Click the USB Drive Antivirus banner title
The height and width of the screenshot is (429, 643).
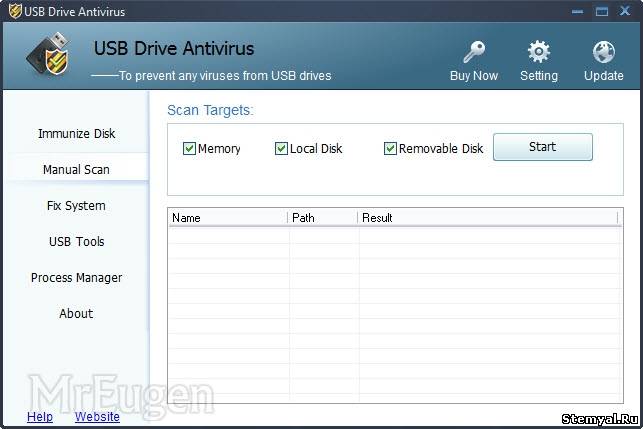tap(174, 48)
